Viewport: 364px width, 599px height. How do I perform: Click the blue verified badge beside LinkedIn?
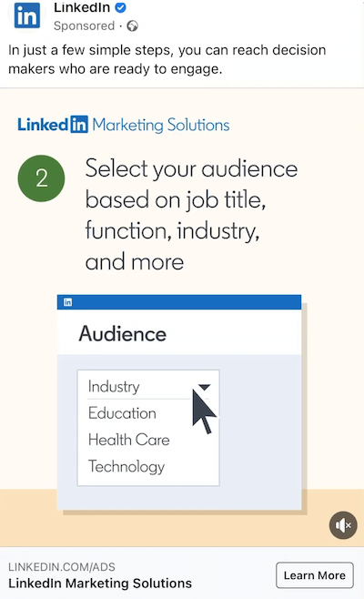coord(121,7)
